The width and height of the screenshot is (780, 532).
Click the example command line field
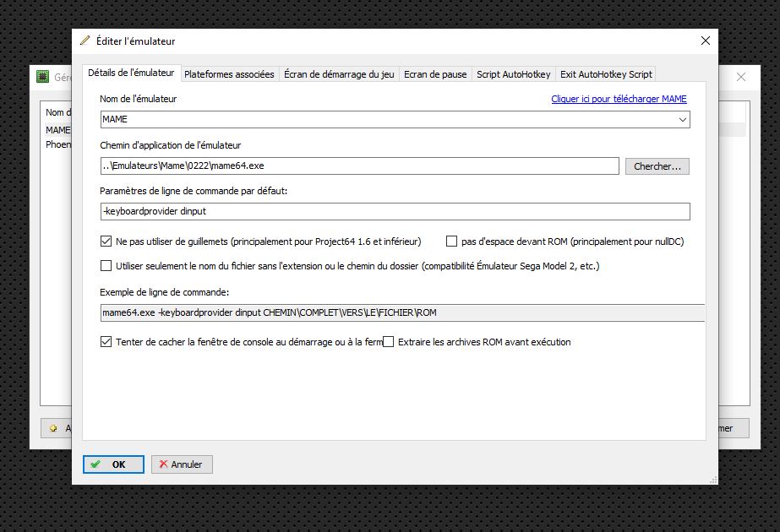coord(402,312)
